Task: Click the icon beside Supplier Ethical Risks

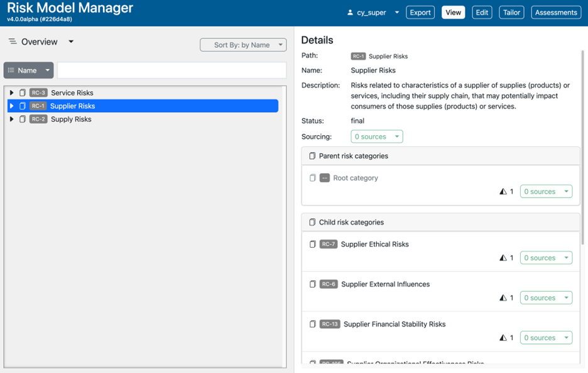Action: pos(312,244)
